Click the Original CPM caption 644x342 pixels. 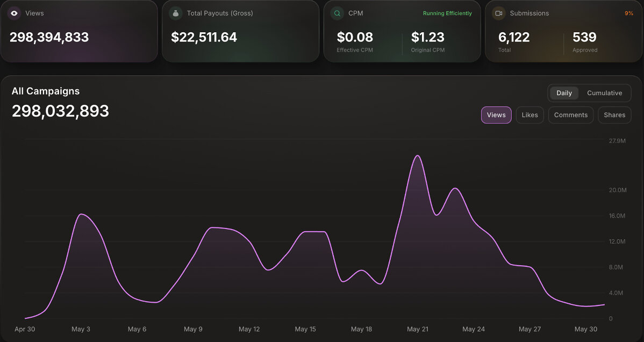point(427,50)
